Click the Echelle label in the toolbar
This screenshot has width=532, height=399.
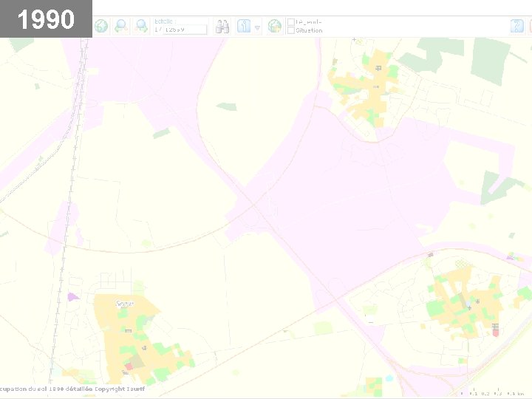(x=163, y=21)
